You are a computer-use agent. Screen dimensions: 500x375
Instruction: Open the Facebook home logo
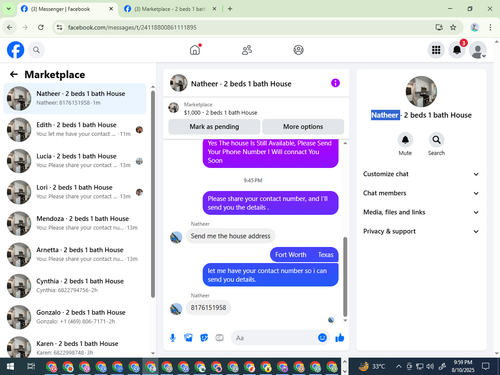click(x=15, y=50)
